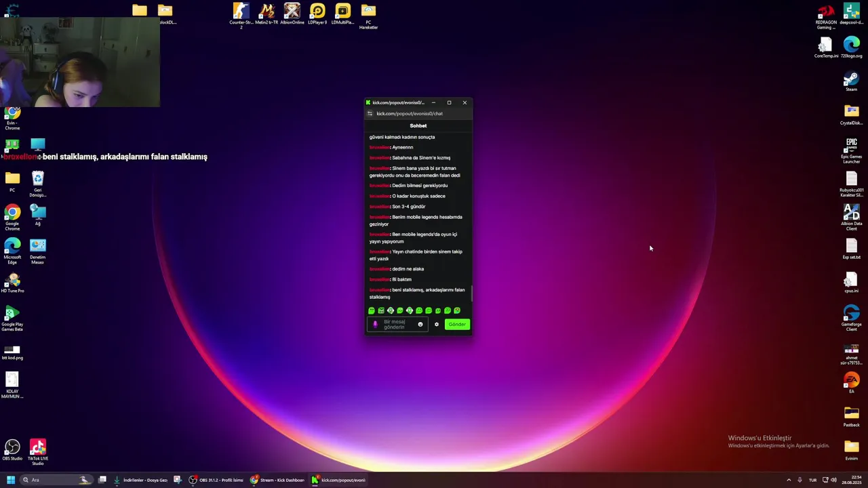Click site info icon in address bar

[x=370, y=114]
